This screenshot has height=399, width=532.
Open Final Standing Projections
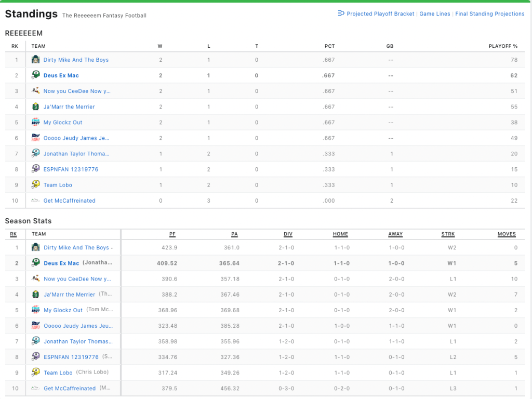pos(489,14)
